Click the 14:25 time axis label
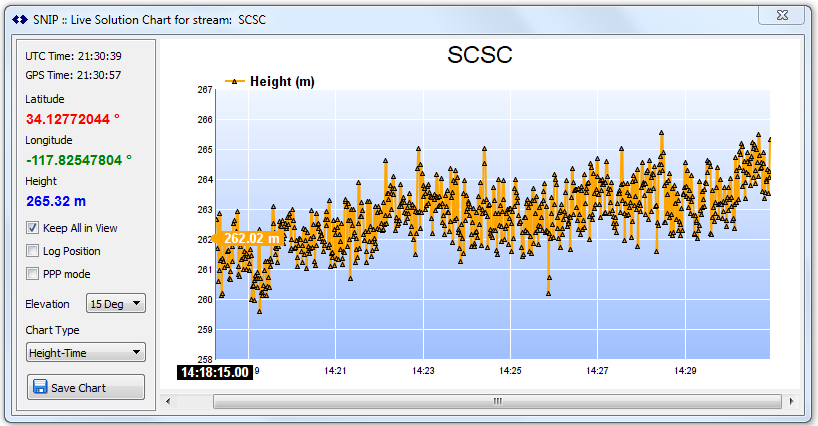Viewport: 818px width, 426px height. (510, 371)
